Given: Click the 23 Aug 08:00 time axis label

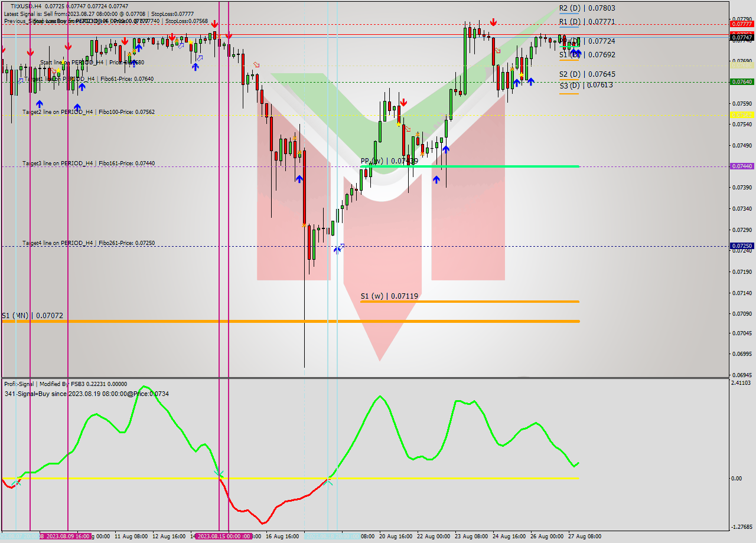Looking at the screenshot, I should point(471,537).
